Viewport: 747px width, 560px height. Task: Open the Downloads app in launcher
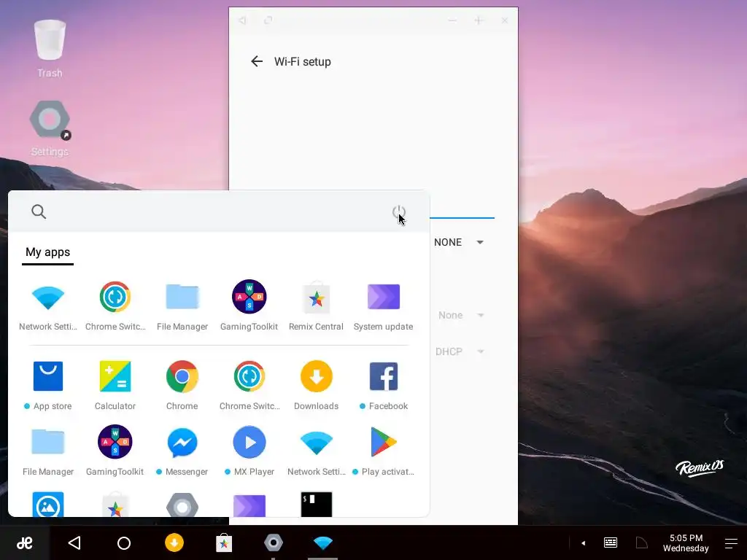pyautogui.click(x=317, y=385)
